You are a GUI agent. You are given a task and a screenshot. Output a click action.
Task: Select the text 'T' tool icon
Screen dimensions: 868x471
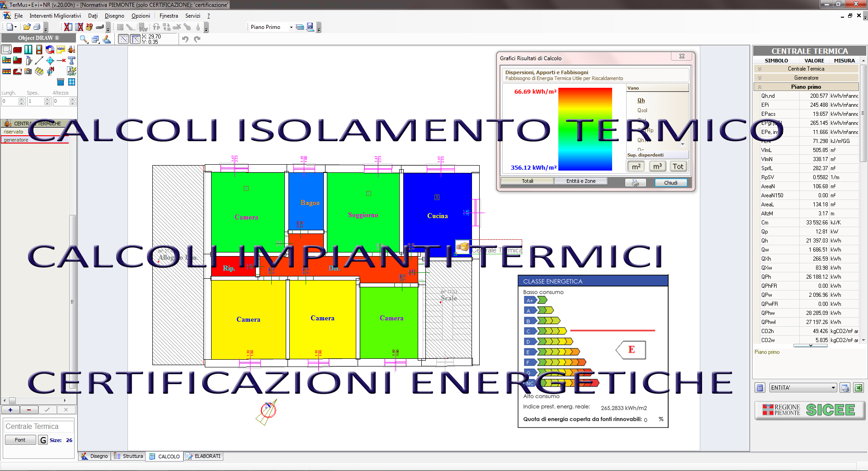point(71,61)
